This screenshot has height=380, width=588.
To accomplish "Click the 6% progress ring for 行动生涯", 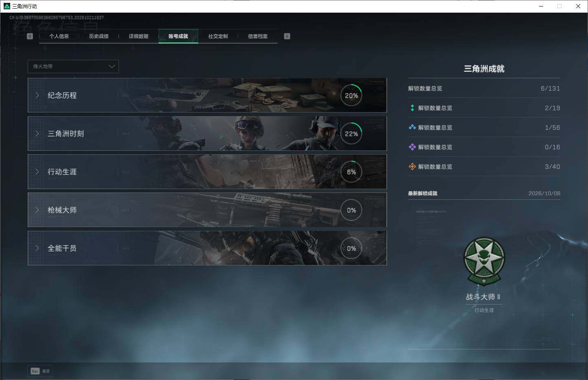I will 351,172.
